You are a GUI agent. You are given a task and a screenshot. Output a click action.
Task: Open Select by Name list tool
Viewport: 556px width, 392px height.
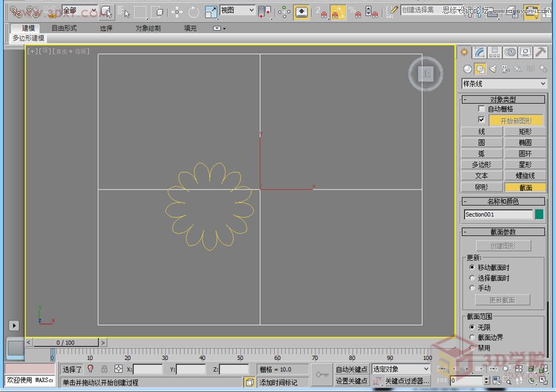click(x=123, y=12)
